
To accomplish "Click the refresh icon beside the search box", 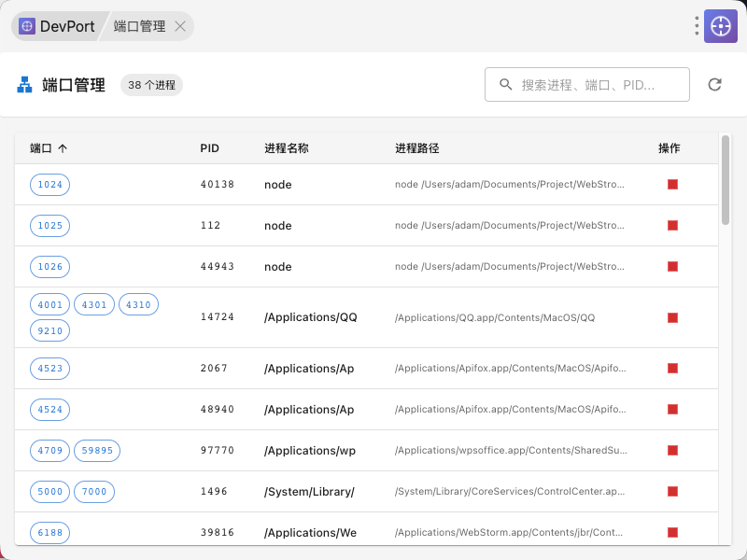I will pyautogui.click(x=714, y=85).
